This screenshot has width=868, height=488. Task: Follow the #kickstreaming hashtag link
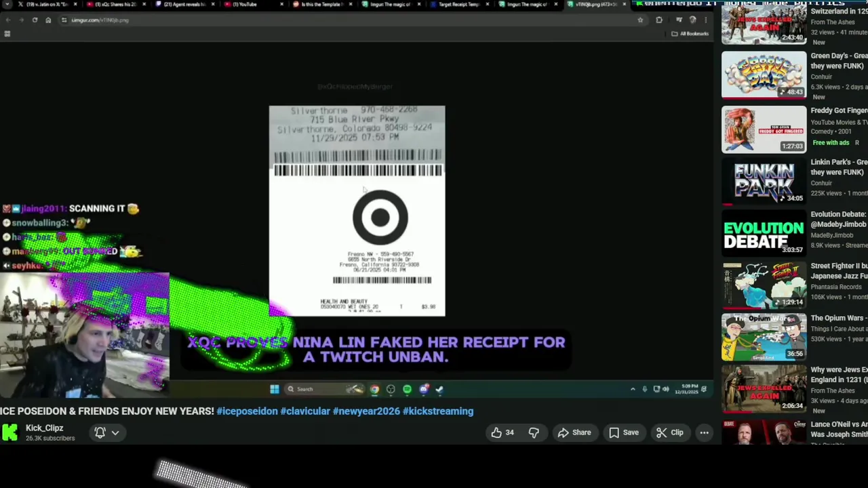coord(438,411)
